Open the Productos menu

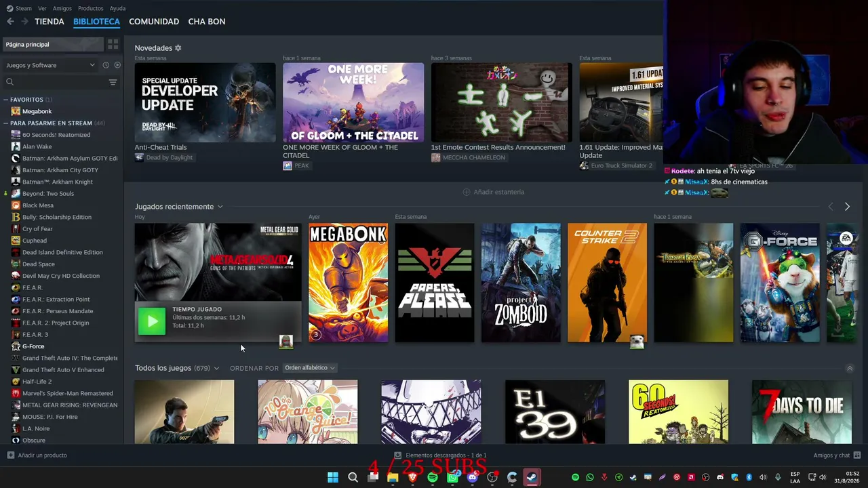[91, 8]
